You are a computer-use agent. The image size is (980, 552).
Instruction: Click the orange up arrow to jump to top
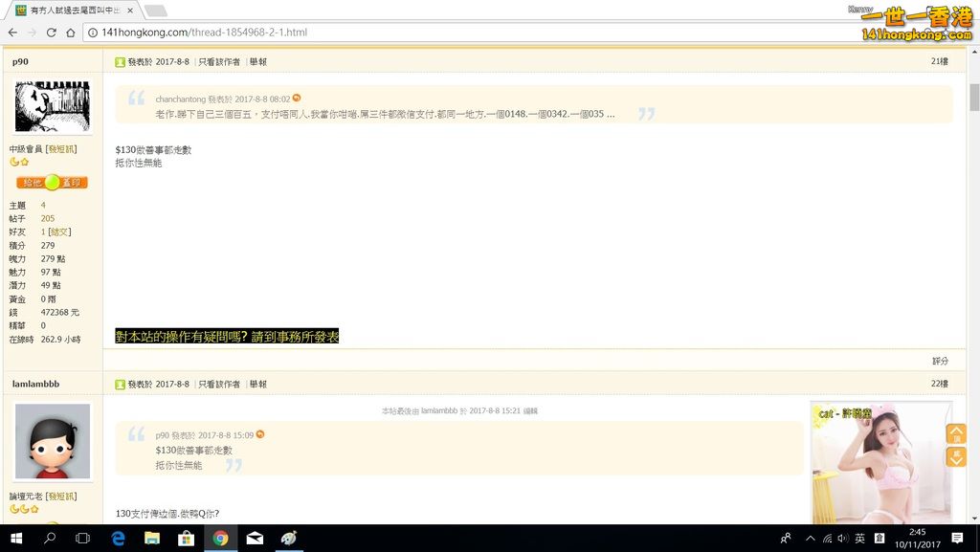[x=956, y=433]
